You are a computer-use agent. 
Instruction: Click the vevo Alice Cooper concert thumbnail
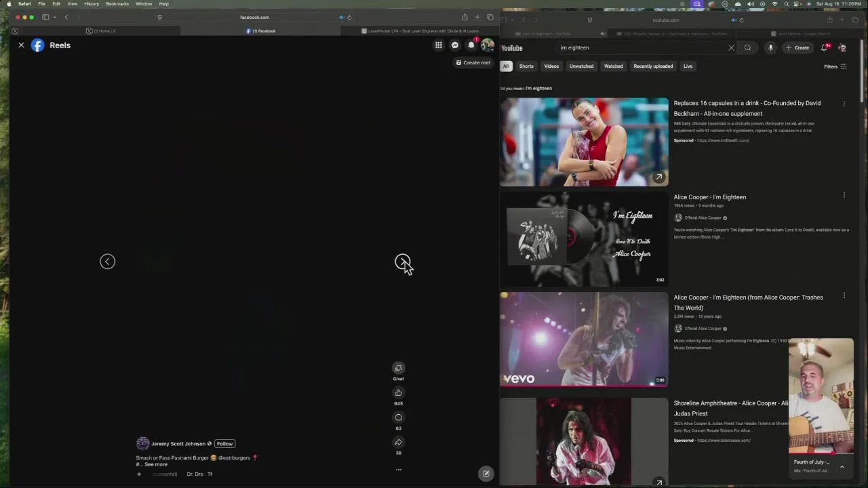click(x=584, y=339)
